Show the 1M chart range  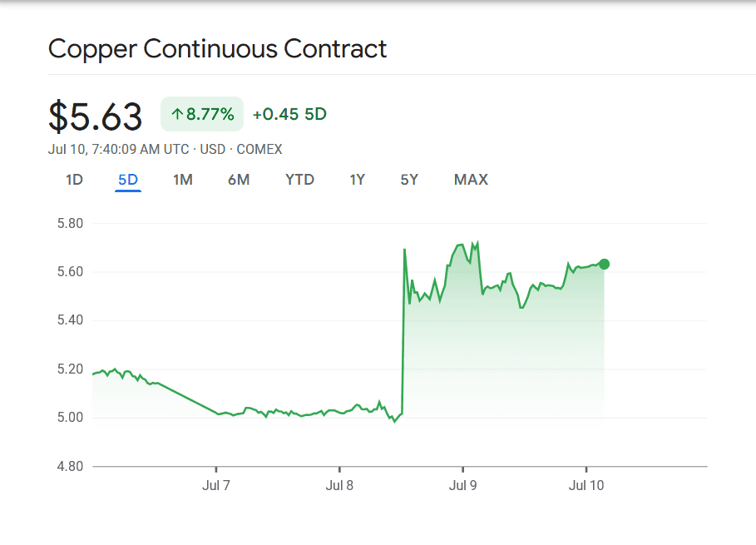(183, 180)
